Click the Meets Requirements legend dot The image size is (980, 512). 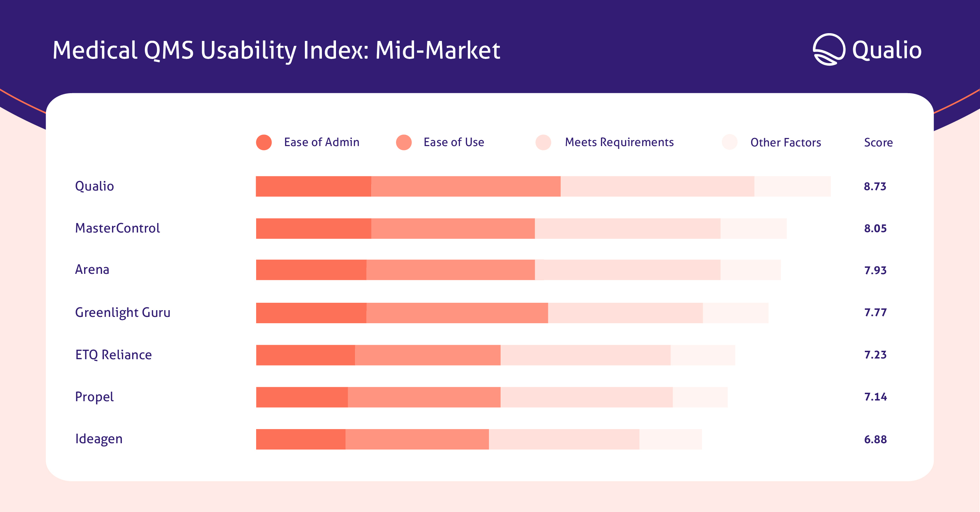tap(543, 143)
